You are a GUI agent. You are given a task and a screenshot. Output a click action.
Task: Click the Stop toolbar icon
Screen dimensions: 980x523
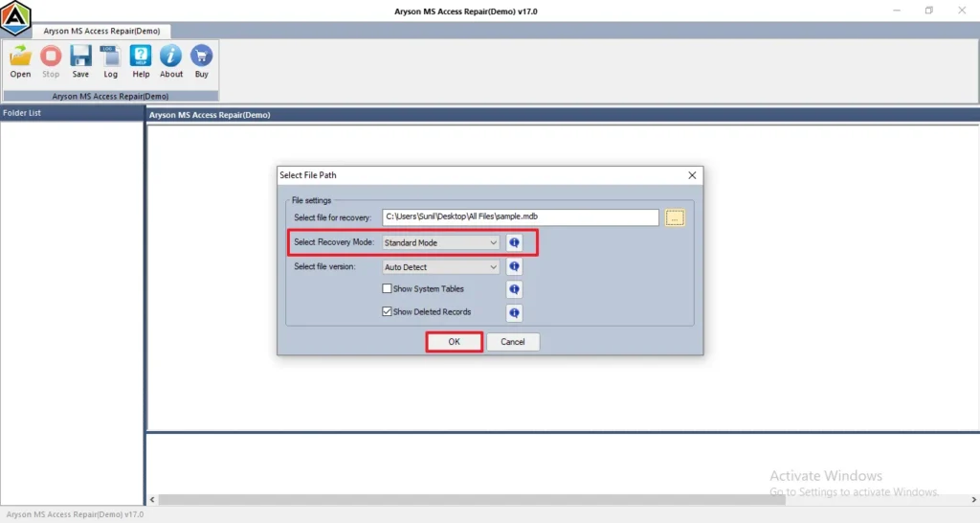(51, 60)
